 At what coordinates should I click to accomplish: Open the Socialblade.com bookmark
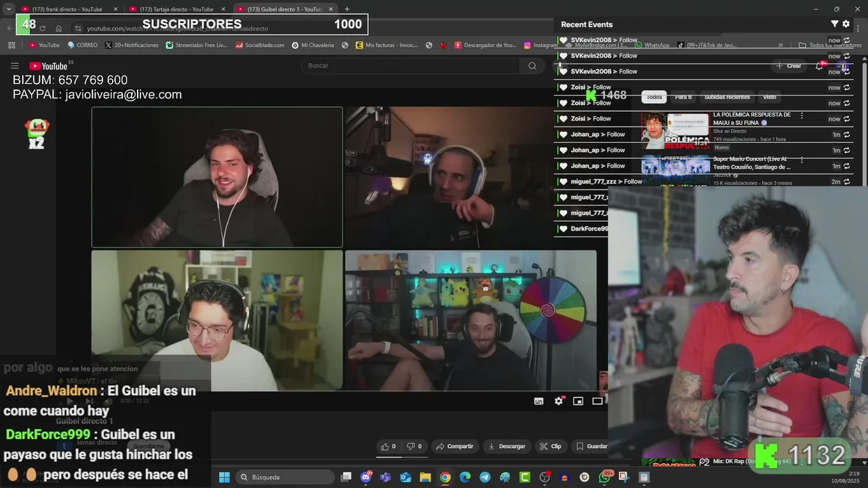tap(260, 45)
